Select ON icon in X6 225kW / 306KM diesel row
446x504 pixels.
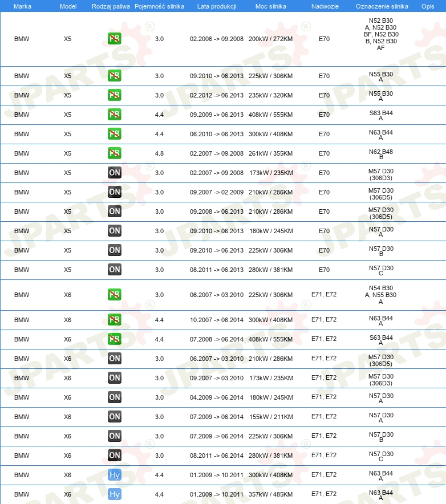(115, 436)
